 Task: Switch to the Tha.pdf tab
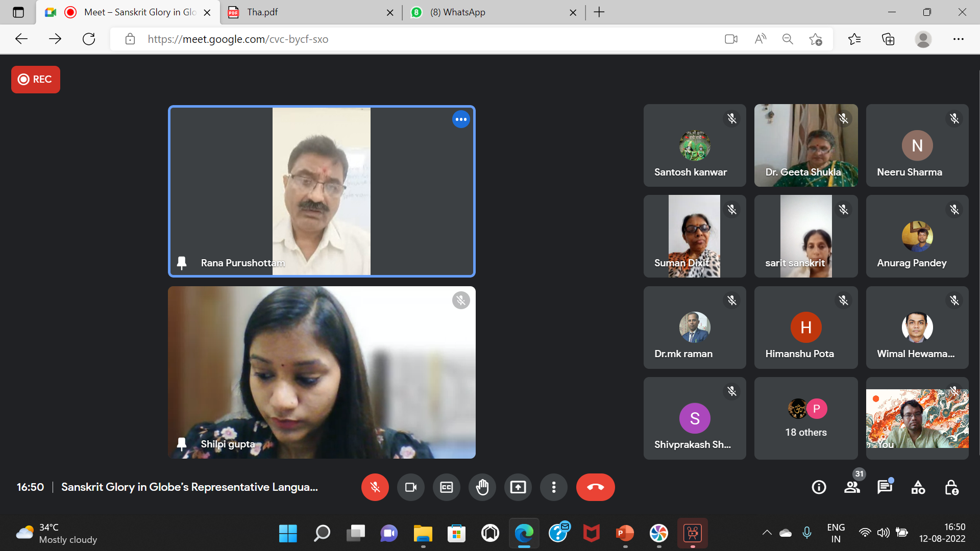[x=306, y=12]
